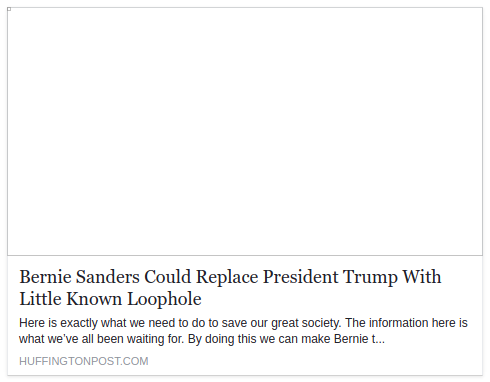Click "Could" in the article title

coord(167,277)
